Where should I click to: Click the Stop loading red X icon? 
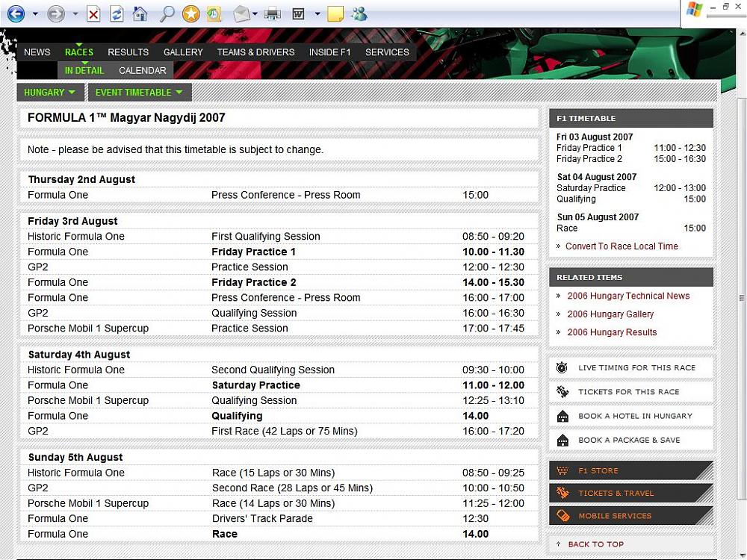pos(93,13)
